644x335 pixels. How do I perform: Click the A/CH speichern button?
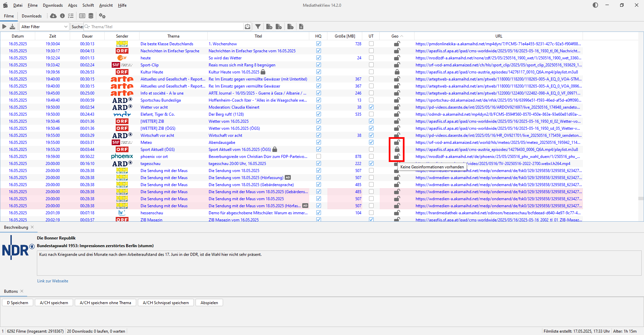[54, 302]
